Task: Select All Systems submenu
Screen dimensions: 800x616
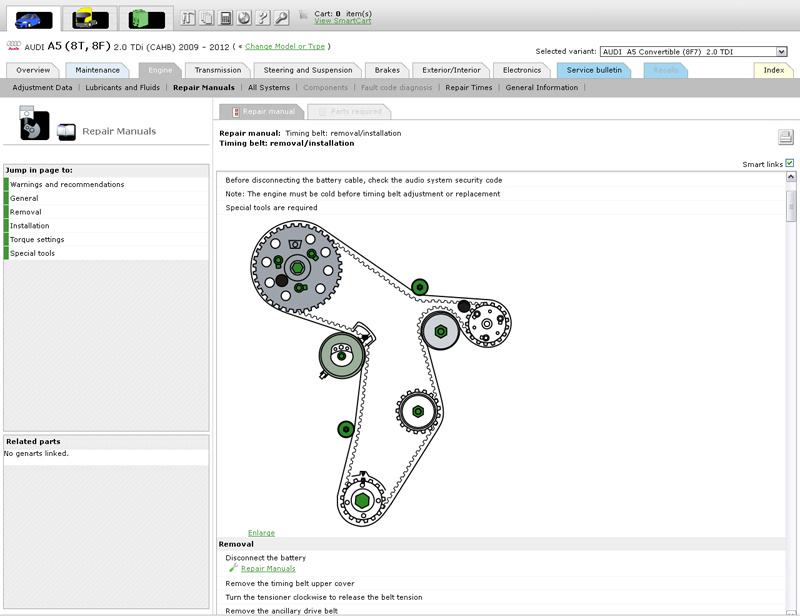Action: click(269, 87)
